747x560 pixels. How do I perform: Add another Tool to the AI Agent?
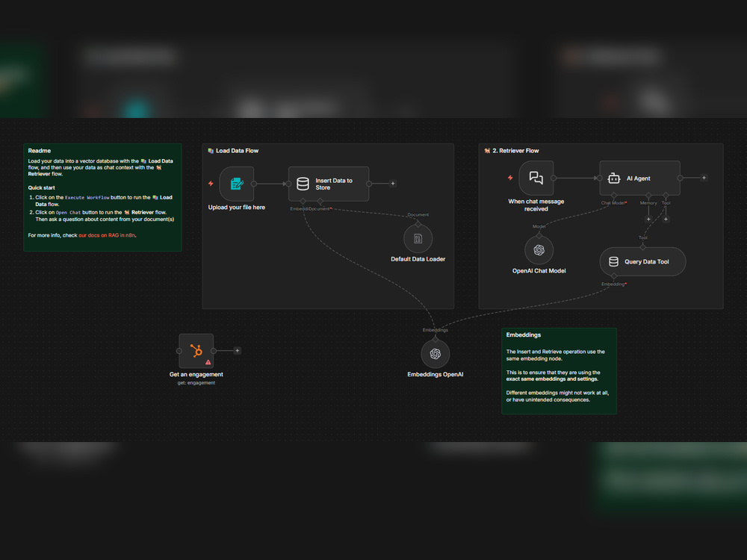(666, 219)
